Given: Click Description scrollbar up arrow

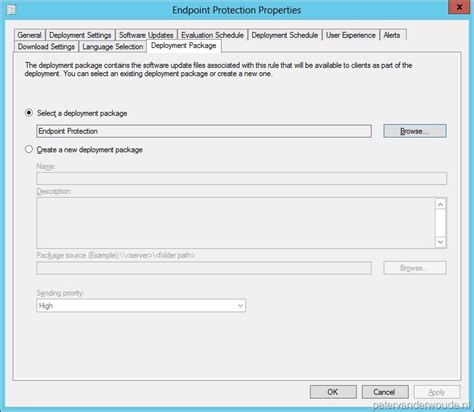Looking at the screenshot, I should click(x=441, y=204).
